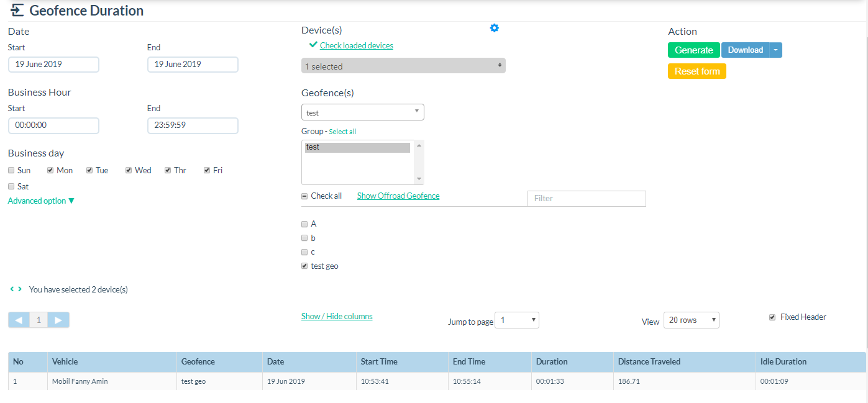
Task: Disable the Fixed Header checkbox
Action: click(772, 317)
